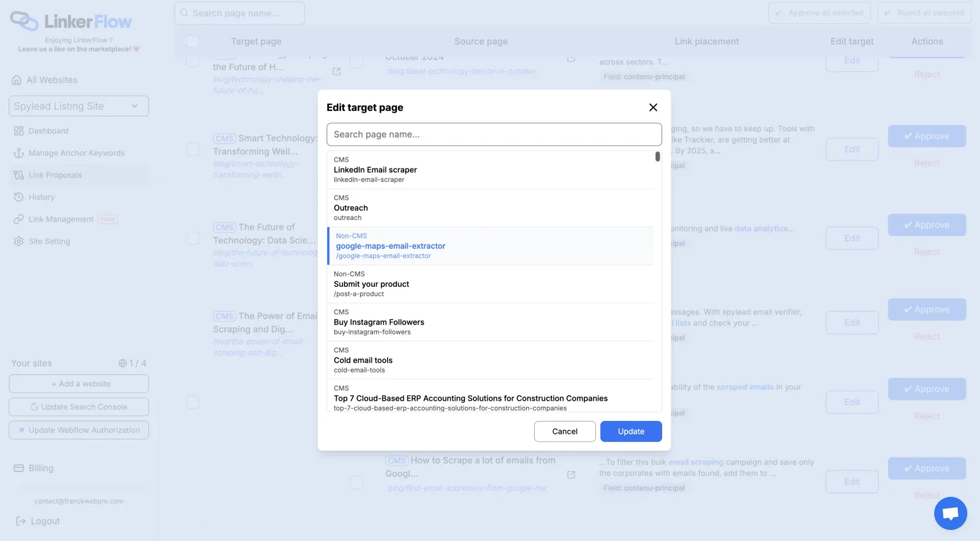Toggle the select-all header checkbox
980x541 pixels.
click(192, 41)
